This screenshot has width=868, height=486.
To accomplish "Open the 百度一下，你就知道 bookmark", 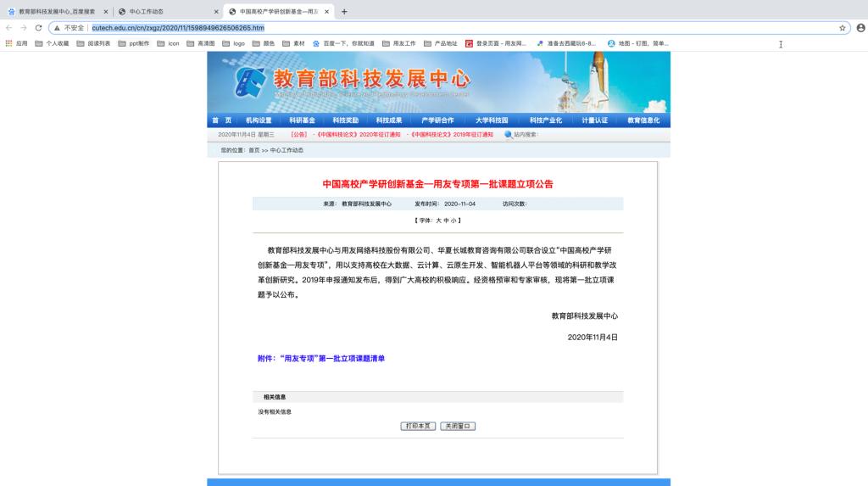I will click(x=344, y=43).
